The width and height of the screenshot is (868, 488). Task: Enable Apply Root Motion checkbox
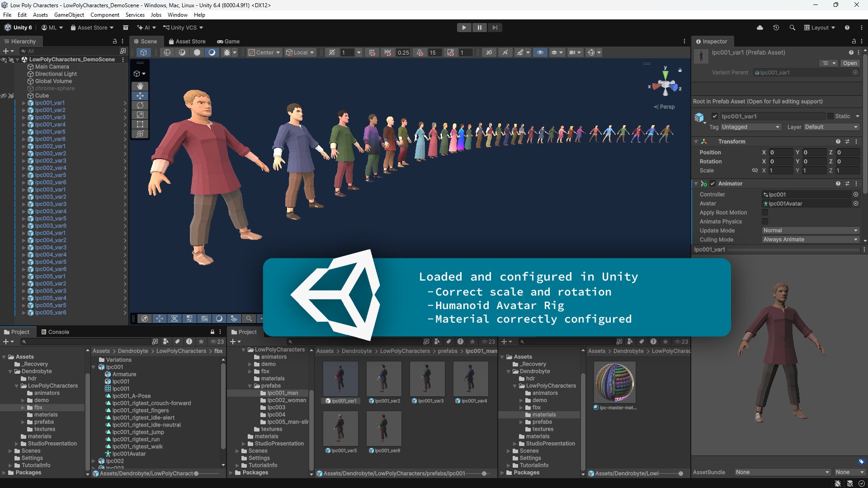click(x=765, y=212)
